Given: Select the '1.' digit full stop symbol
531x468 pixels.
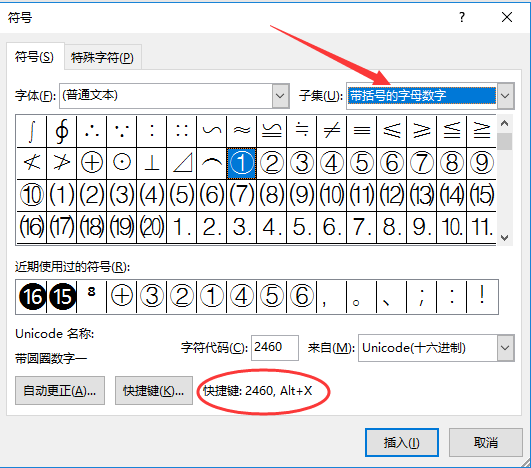Looking at the screenshot, I should pyautogui.click(x=182, y=227).
